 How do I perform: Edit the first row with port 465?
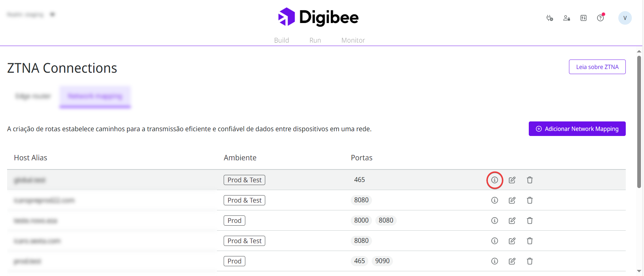pos(512,180)
